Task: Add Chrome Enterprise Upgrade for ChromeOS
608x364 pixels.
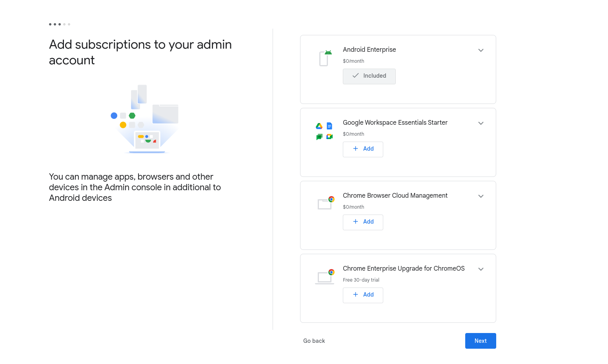Action: 363,295
